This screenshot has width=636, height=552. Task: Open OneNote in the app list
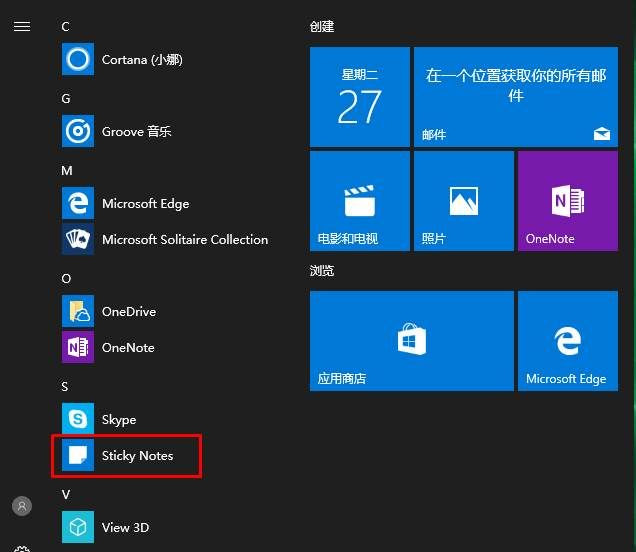(x=127, y=348)
